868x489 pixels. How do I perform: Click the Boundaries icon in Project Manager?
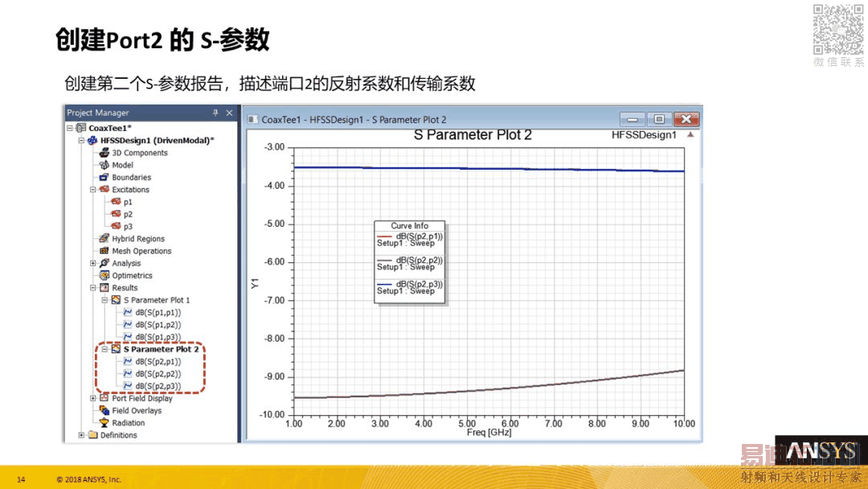tap(104, 177)
